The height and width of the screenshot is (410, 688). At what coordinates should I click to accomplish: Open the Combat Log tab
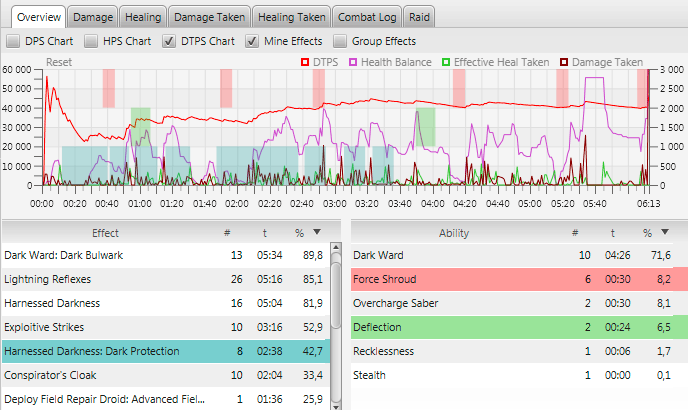[x=367, y=17]
